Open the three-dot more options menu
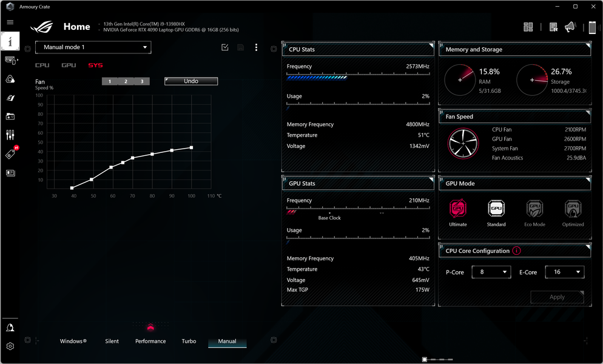603x364 pixels. [x=256, y=47]
